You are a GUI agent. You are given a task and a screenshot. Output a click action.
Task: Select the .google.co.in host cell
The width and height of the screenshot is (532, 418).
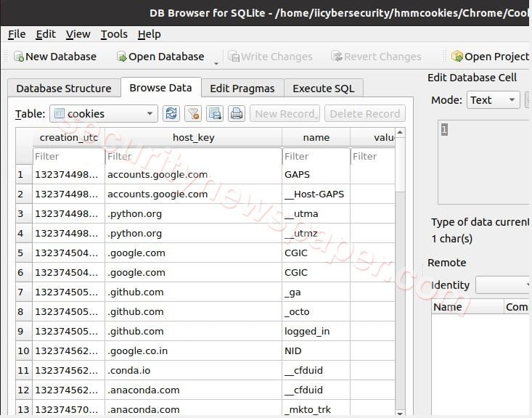pos(193,351)
